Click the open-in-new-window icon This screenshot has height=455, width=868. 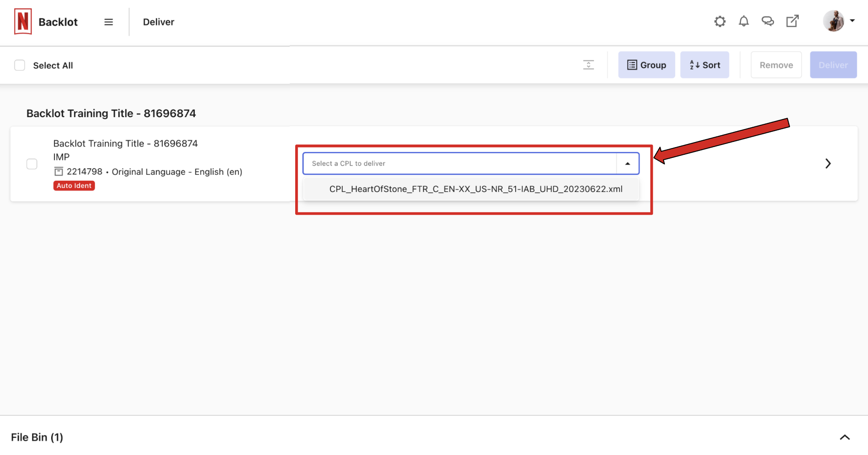coord(792,21)
